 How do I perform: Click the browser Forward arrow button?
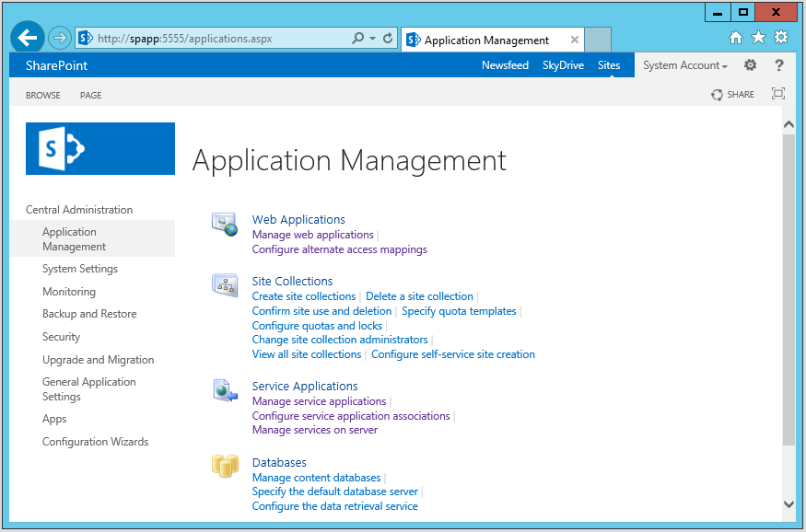[60, 38]
